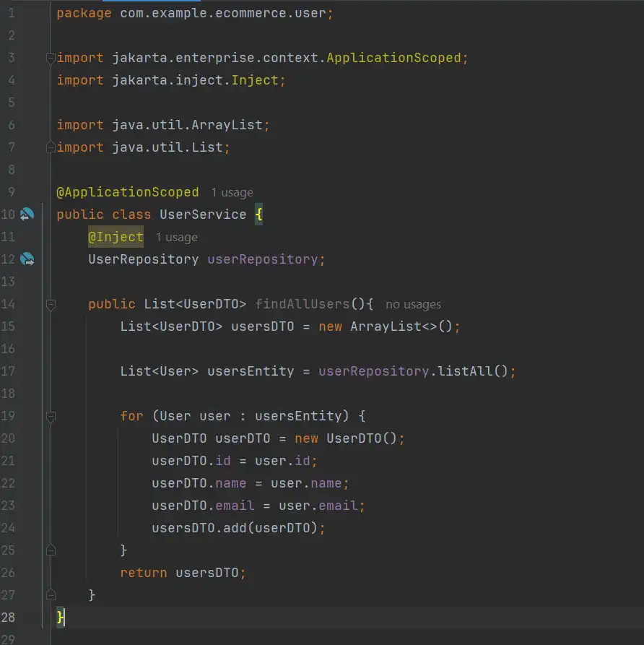Click line number 1 in the gutter

11,13
